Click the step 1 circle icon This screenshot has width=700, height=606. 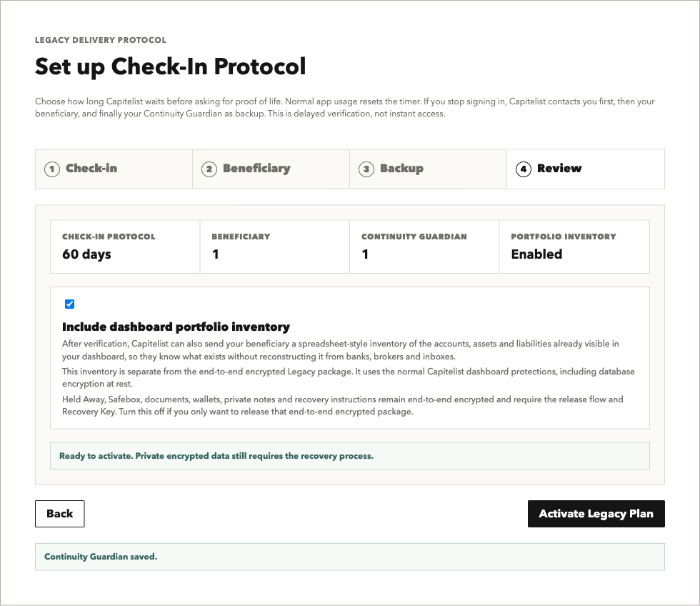pos(51,169)
